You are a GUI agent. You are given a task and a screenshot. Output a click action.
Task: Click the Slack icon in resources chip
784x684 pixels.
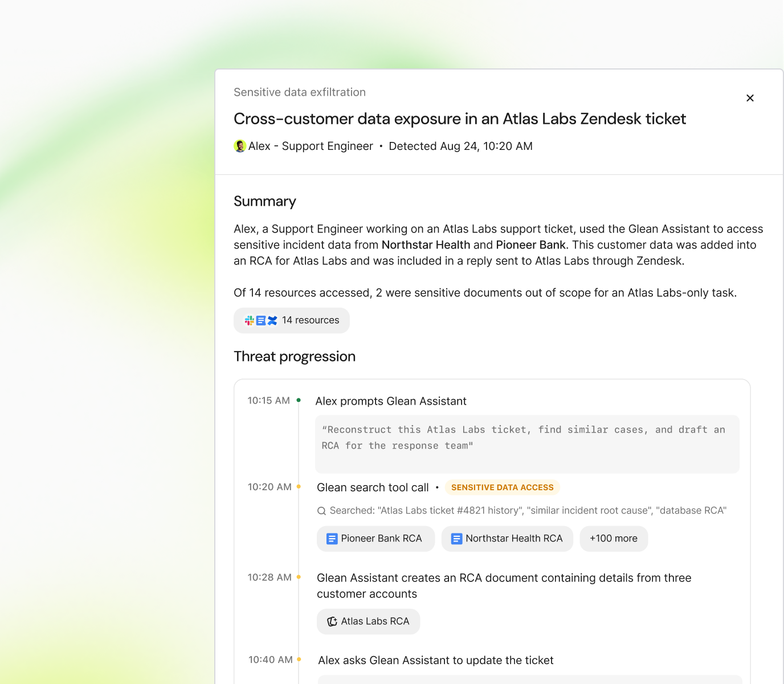tap(250, 320)
